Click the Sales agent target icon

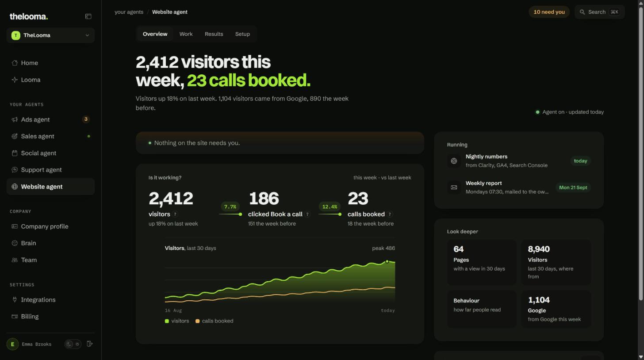[x=15, y=136]
